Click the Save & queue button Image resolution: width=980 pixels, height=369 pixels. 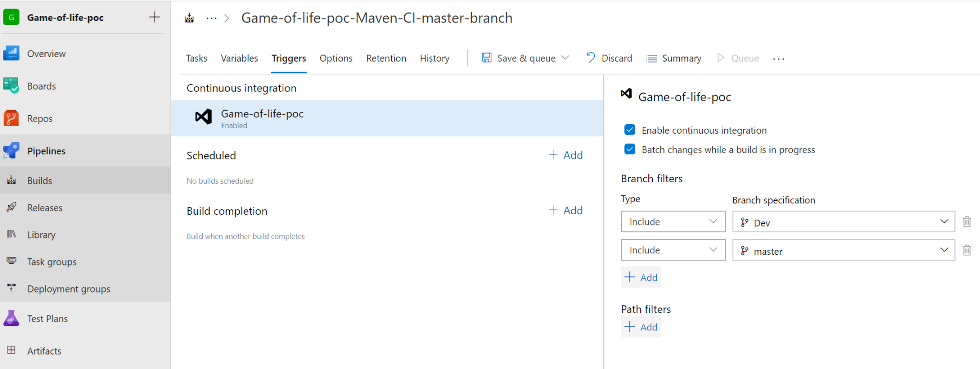tap(519, 58)
